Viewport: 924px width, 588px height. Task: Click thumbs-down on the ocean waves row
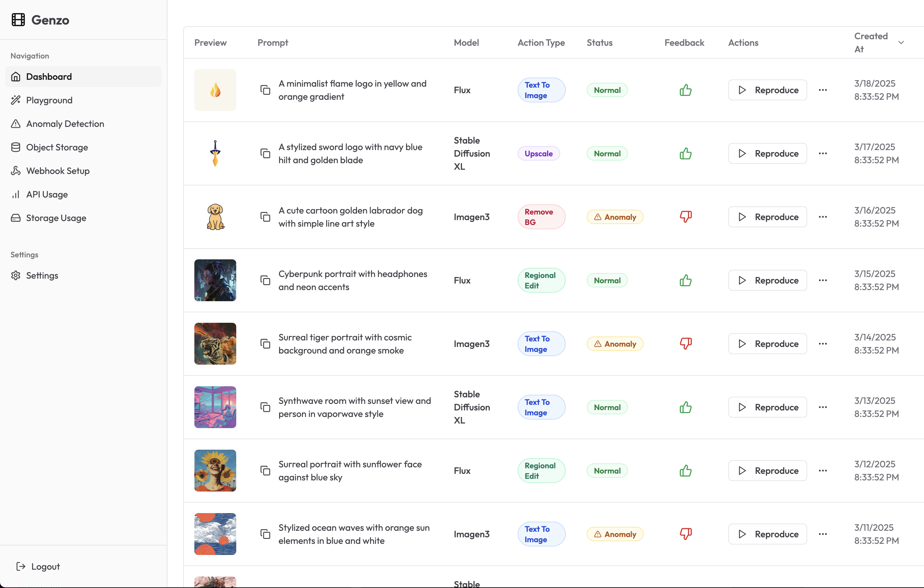[685, 534]
